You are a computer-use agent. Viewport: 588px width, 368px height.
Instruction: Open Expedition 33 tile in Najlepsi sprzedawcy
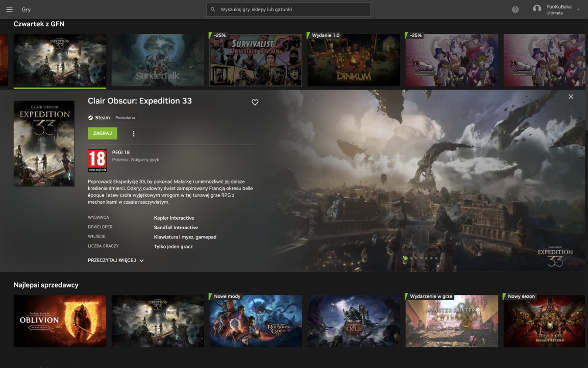point(158,321)
